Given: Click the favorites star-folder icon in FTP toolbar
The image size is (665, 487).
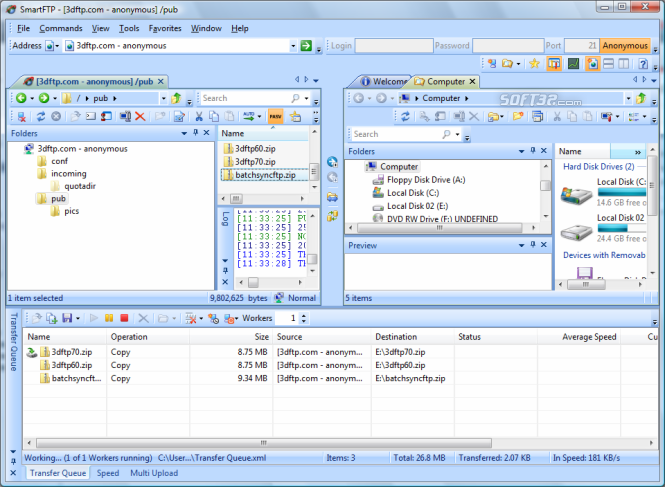Looking at the screenshot, I should point(296,116).
